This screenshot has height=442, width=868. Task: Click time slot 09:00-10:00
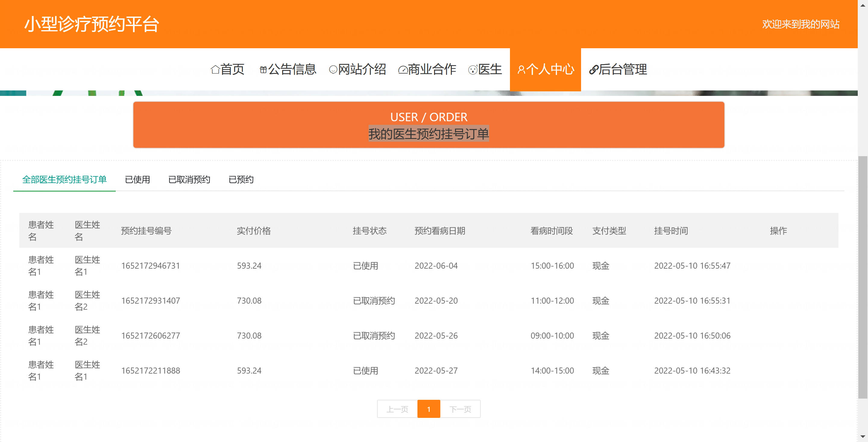552,336
